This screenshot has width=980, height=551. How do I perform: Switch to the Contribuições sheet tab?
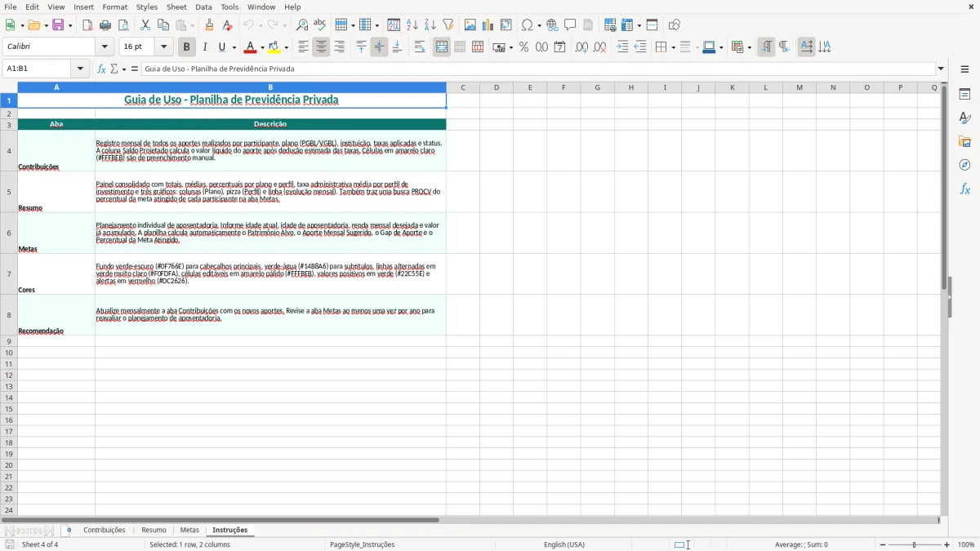pos(105,531)
